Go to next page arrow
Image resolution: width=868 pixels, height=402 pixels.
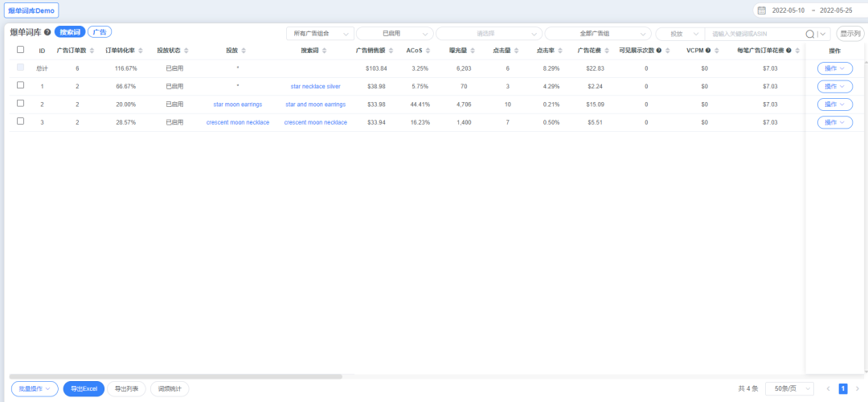click(x=857, y=388)
